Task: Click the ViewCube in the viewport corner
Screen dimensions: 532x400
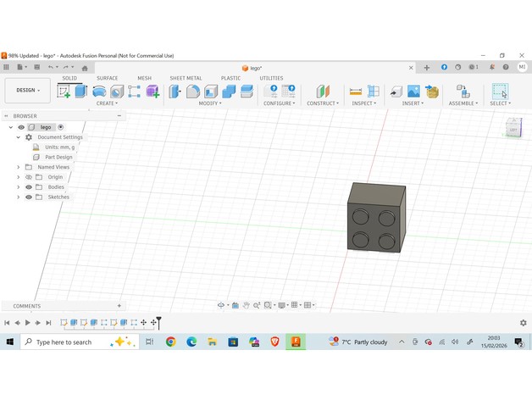Action: click(513, 128)
